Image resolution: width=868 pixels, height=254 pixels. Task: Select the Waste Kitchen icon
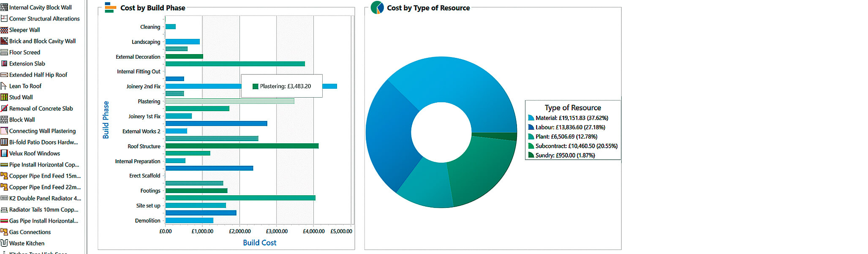[4, 243]
